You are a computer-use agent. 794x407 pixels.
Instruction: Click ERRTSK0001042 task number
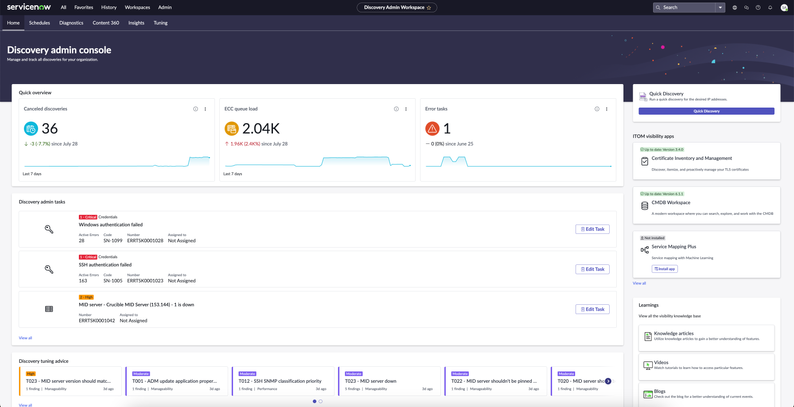[x=97, y=320]
